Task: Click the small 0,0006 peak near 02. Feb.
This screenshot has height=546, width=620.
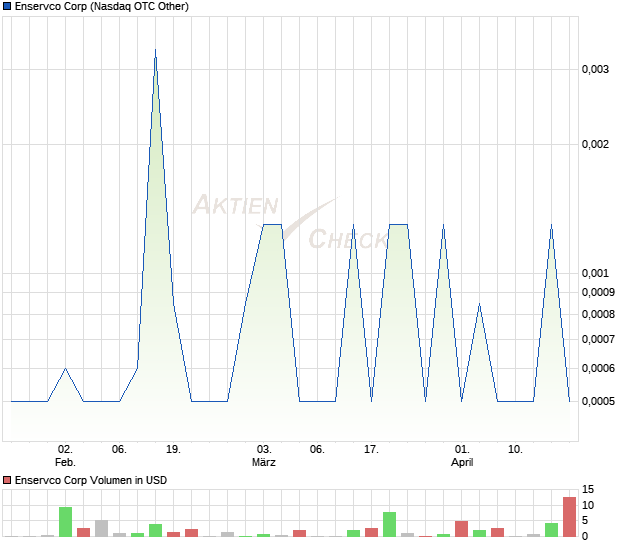Action: [66, 369]
